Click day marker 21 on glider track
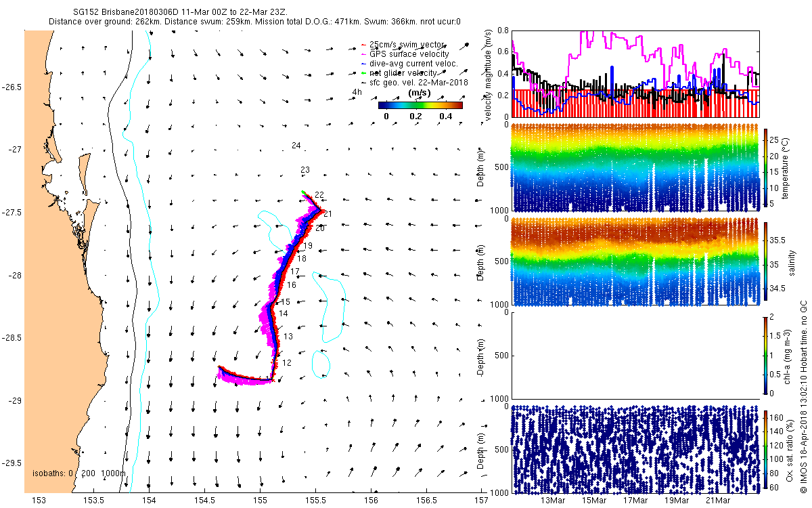The height and width of the screenshot is (508, 812). pos(328,214)
